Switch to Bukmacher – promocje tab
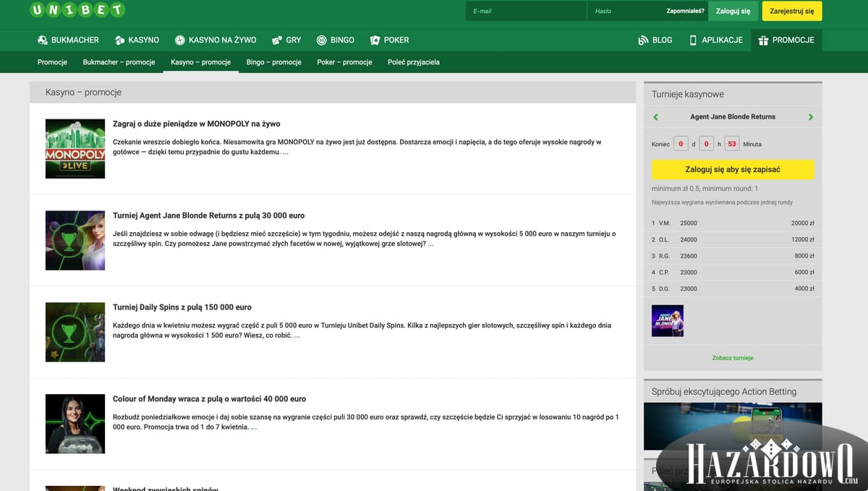 (119, 62)
